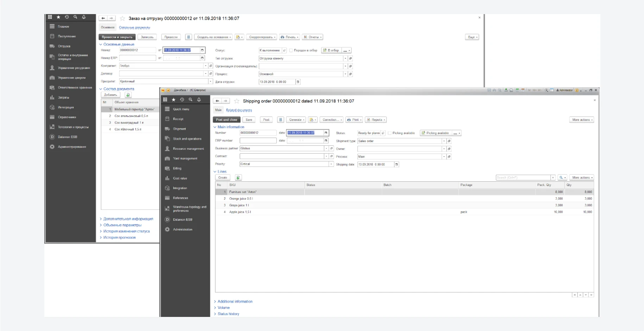
Task: Click Провести и закрыть in back window
Action: point(117,37)
